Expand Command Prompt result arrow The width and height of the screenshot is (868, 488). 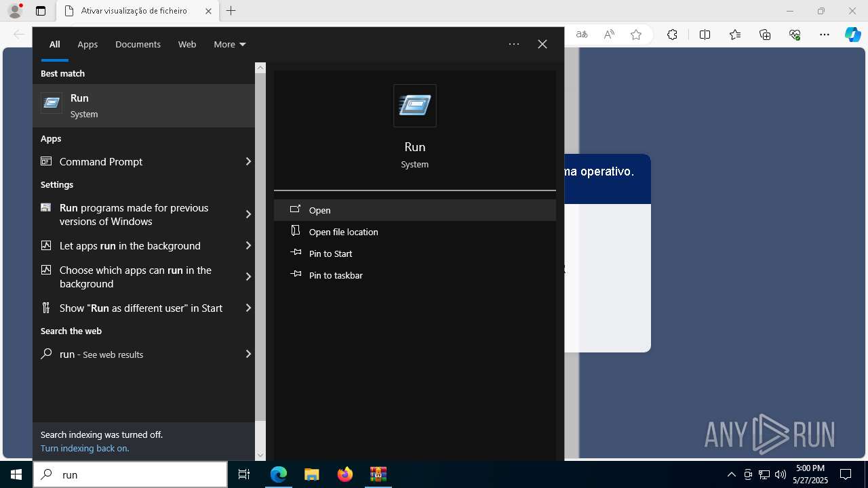point(248,161)
